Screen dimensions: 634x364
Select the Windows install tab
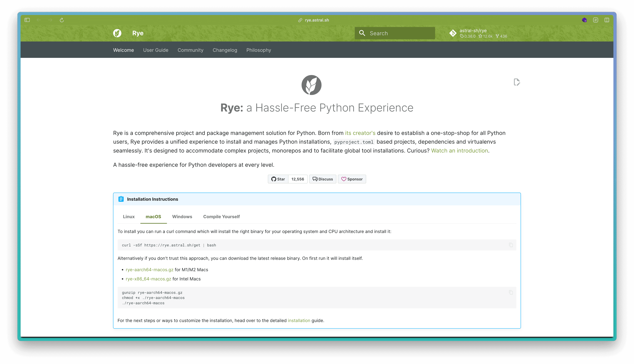click(182, 216)
